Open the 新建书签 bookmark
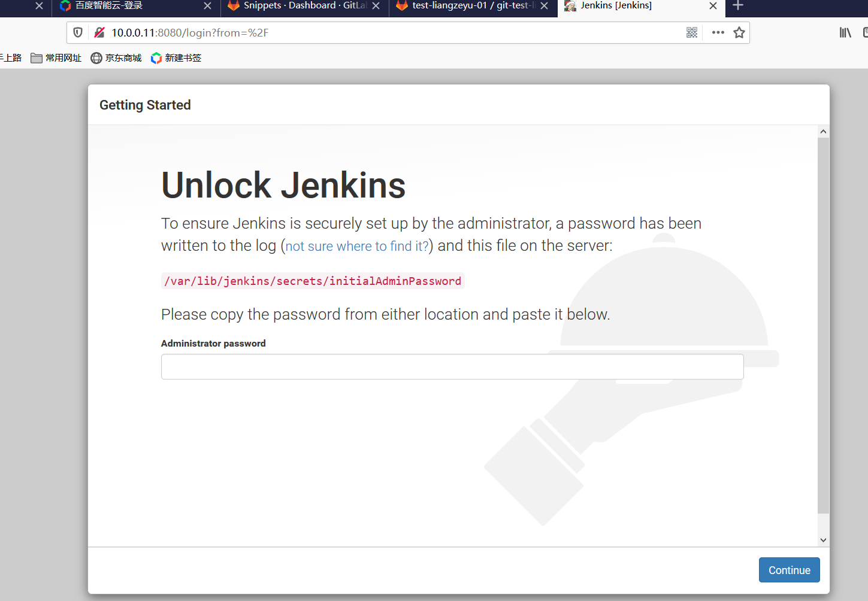The height and width of the screenshot is (601, 868). (x=176, y=58)
